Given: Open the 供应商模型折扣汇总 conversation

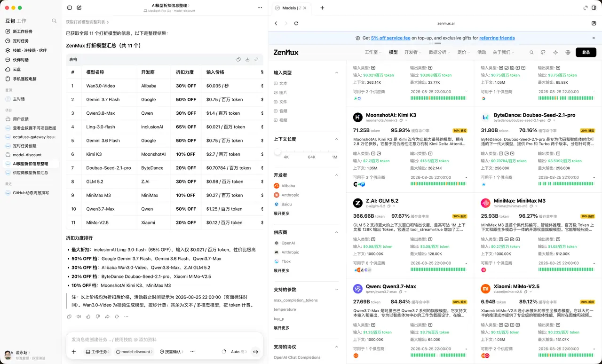Looking at the screenshot, I should coord(31,173).
